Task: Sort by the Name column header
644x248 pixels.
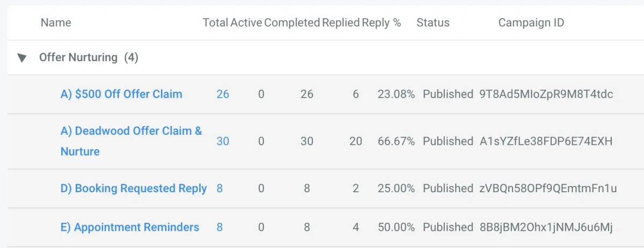Action: click(56, 23)
